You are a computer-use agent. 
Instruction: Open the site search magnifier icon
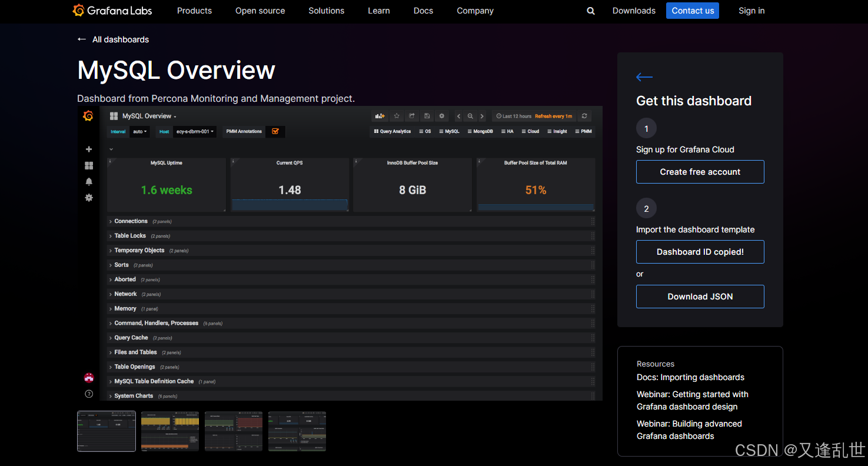591,11
